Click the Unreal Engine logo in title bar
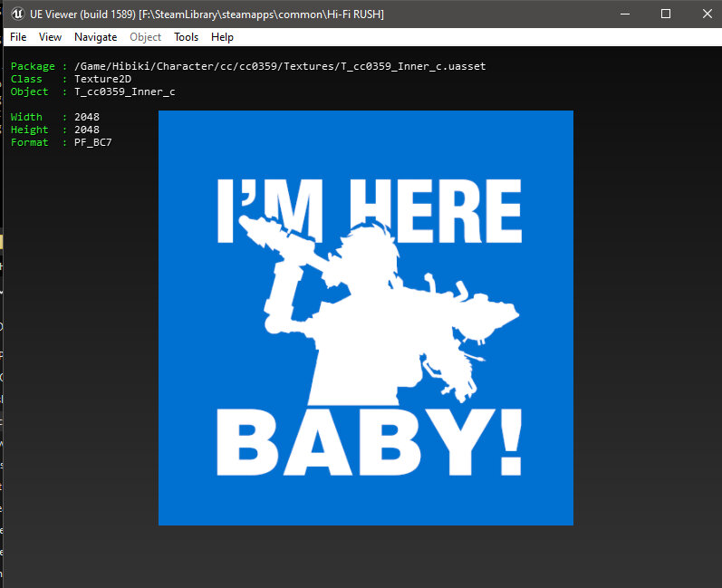Screen dimensions: 722x588 click(x=17, y=14)
